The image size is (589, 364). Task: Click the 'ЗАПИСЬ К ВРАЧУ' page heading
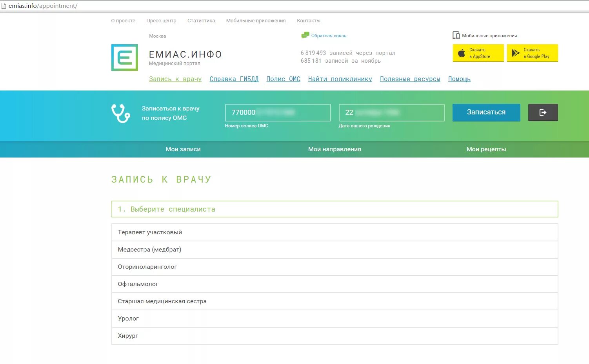pyautogui.click(x=162, y=179)
